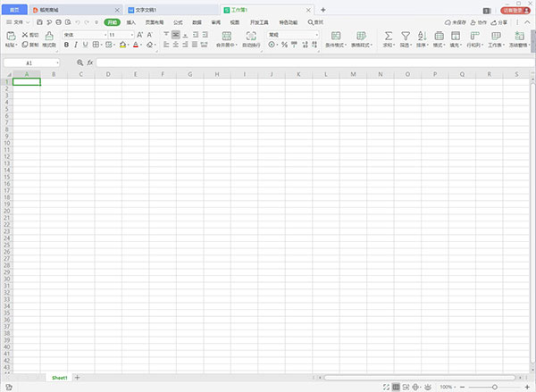Click the Sum sigma icon

[x=389, y=36]
